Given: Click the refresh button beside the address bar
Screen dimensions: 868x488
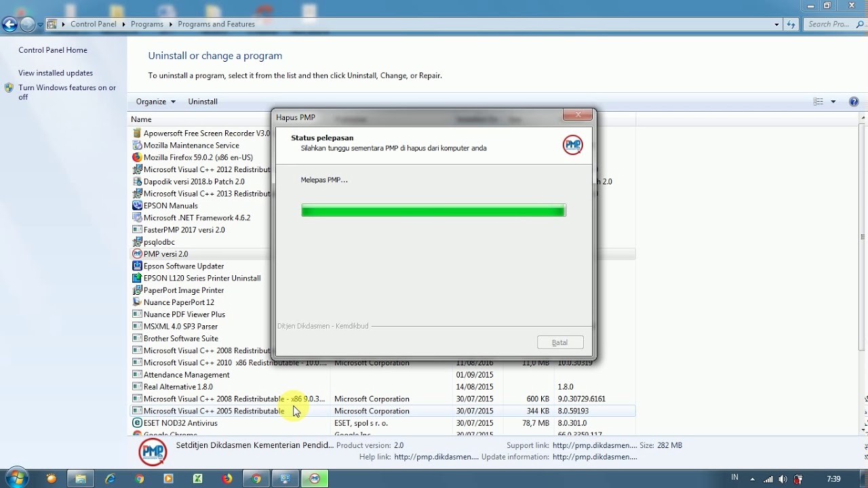Looking at the screenshot, I should tap(791, 24).
